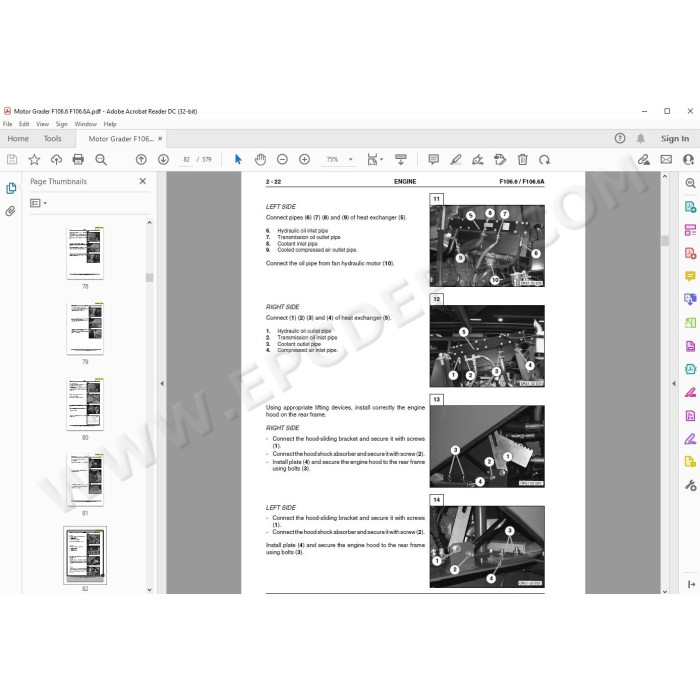Open the Page Thumbnails panel icon in the left rail
This screenshot has height=700, width=700.
(11, 188)
